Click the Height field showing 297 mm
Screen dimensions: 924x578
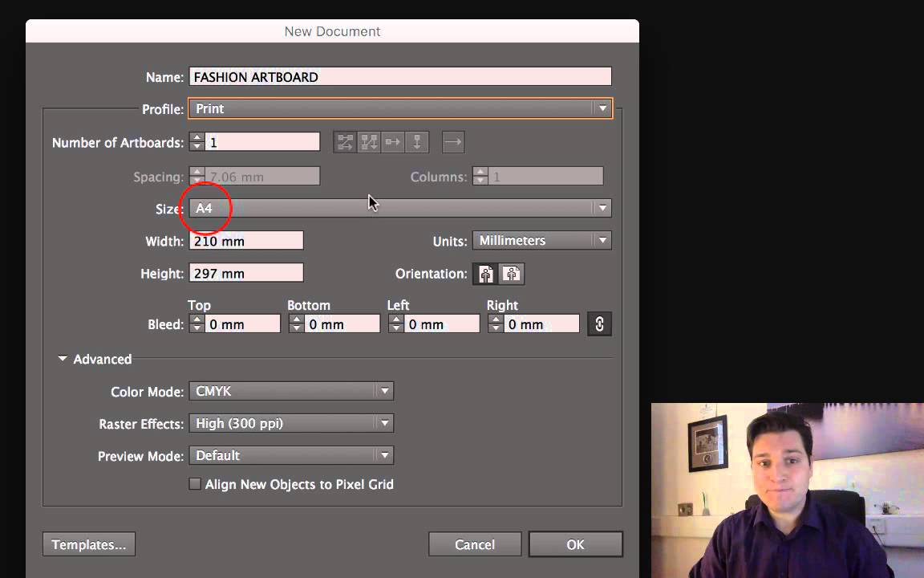(x=246, y=273)
